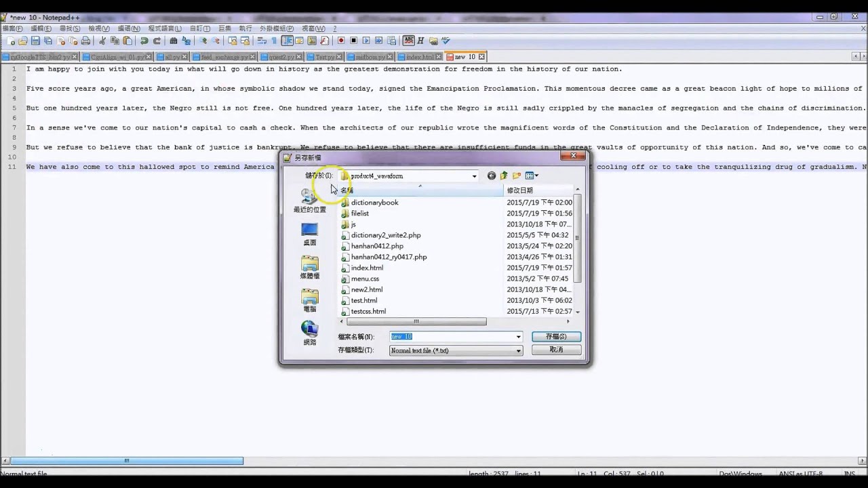868x488 pixels.
Task: Click the Undo arrow icon
Action: click(144, 41)
